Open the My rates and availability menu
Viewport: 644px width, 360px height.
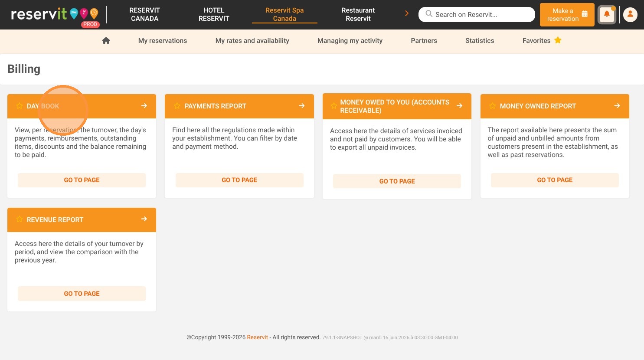252,41
